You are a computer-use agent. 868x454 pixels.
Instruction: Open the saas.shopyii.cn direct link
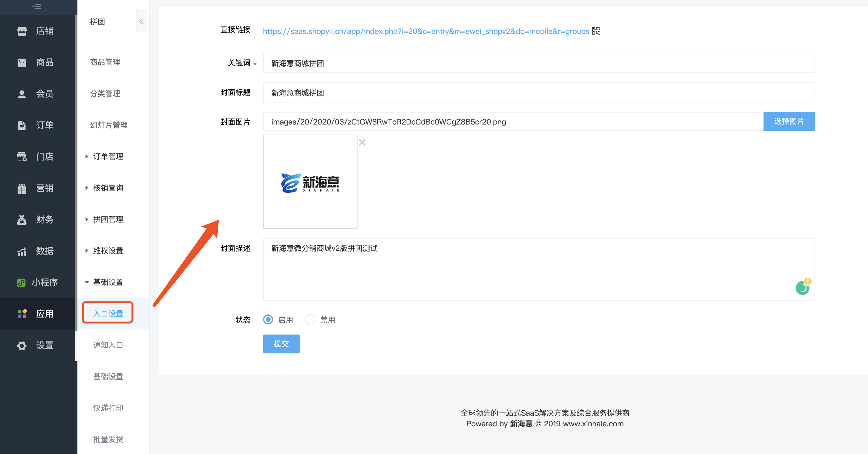click(x=426, y=31)
